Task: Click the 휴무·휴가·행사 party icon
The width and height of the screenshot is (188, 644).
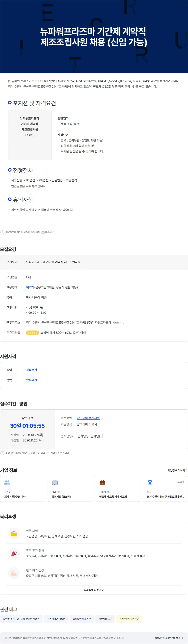Action: click(x=14, y=553)
